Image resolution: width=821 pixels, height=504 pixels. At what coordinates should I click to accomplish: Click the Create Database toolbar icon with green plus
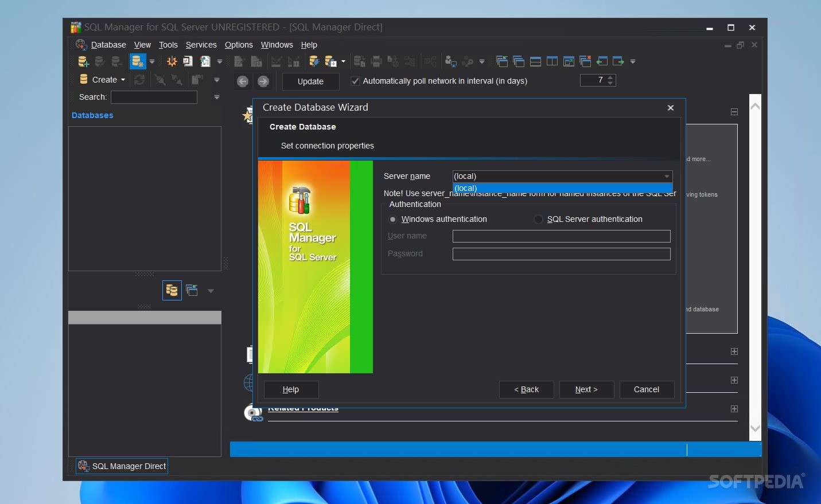click(83, 61)
